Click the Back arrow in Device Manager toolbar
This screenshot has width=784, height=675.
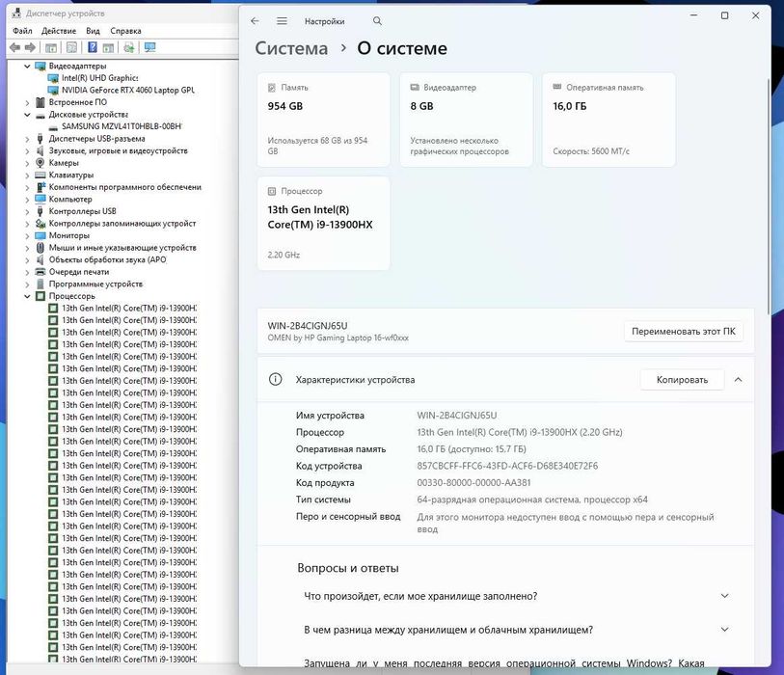tap(15, 47)
